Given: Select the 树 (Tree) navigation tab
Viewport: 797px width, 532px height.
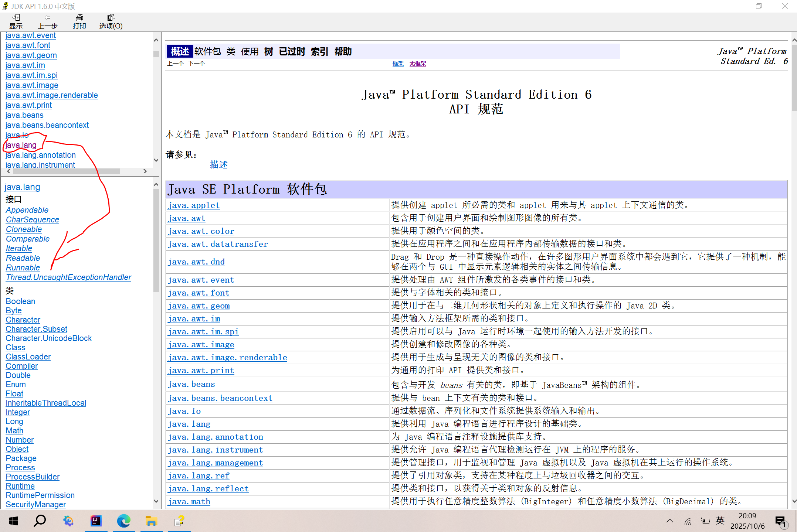Looking at the screenshot, I should click(x=268, y=52).
